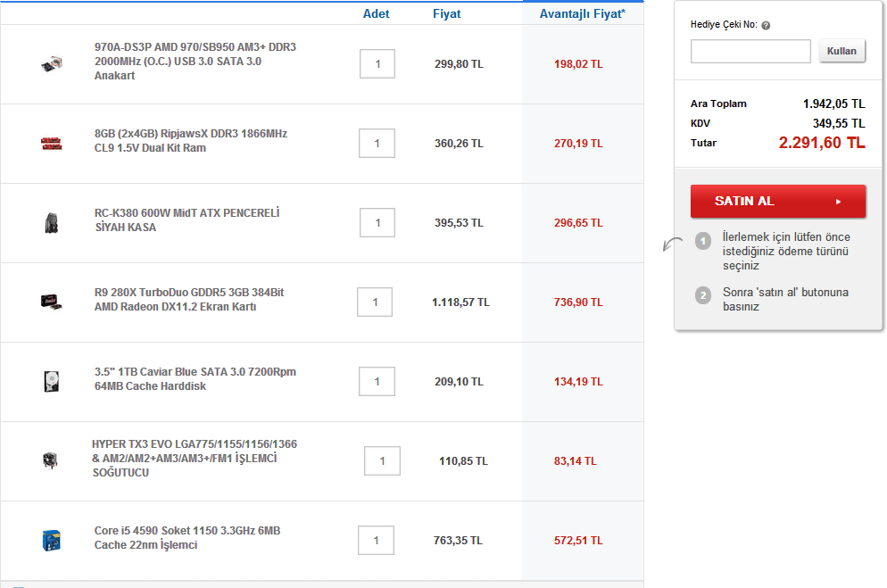Viewport: 887px width, 588px height.
Task: Click the R9 280X graphics card thumbnail
Action: click(51, 301)
